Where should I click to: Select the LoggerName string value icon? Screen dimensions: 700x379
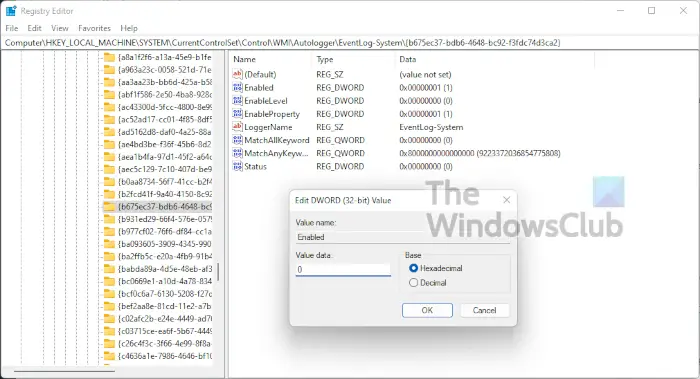tap(238, 127)
